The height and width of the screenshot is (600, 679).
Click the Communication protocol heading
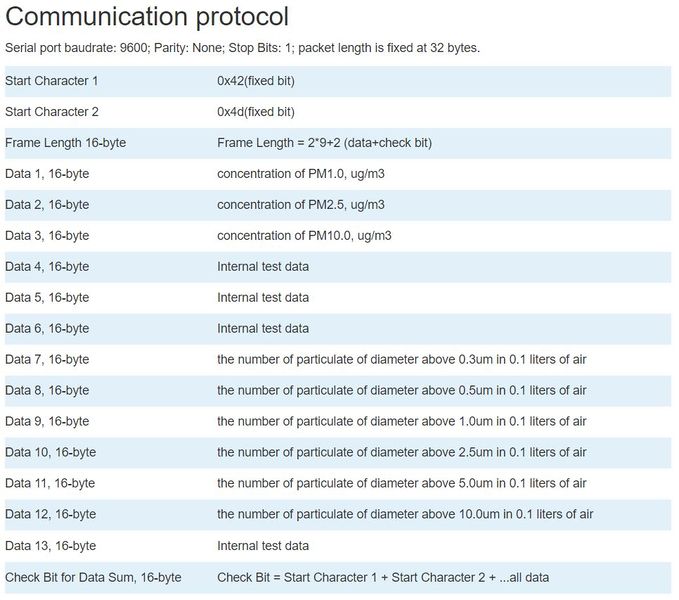coord(148,18)
